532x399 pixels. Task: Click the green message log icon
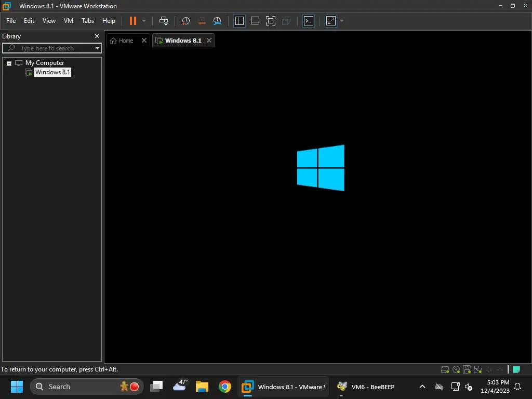tap(516, 369)
